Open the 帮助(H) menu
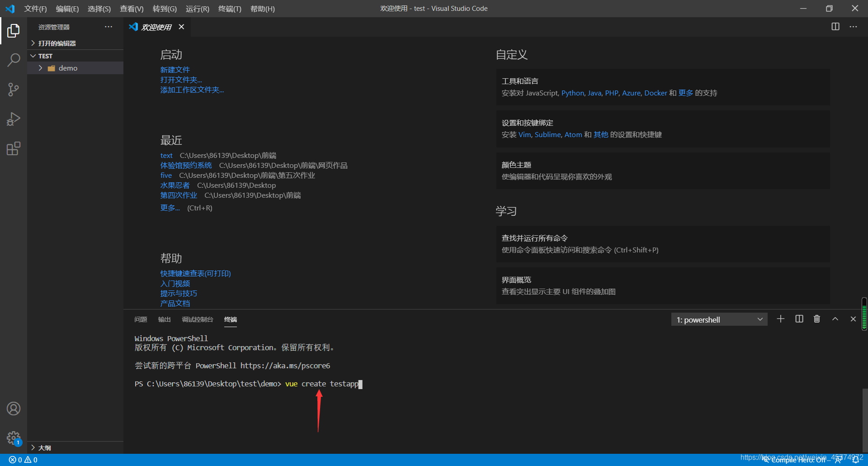868x466 pixels. tap(263, 9)
